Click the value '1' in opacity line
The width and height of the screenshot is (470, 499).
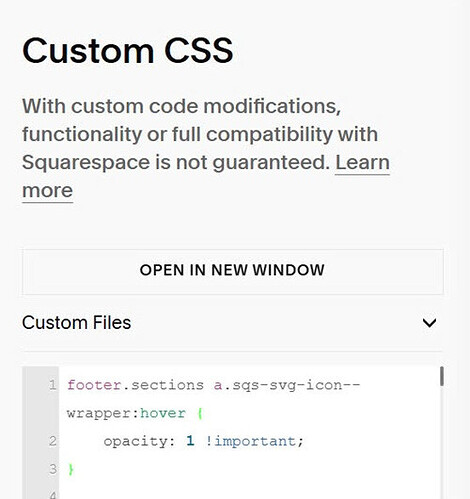click(x=190, y=441)
